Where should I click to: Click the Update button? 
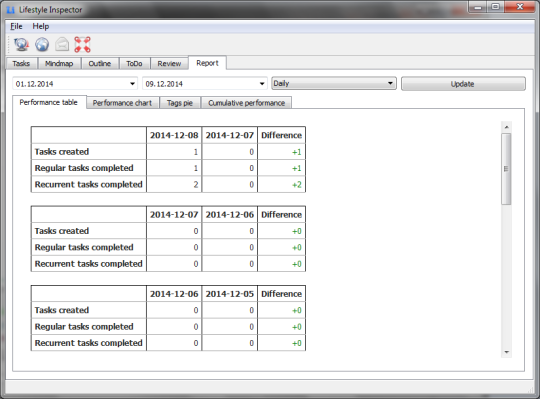[x=463, y=84]
